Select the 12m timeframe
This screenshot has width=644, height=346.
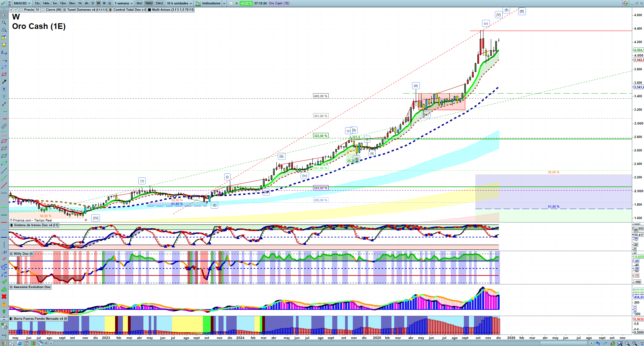coord(63,3)
